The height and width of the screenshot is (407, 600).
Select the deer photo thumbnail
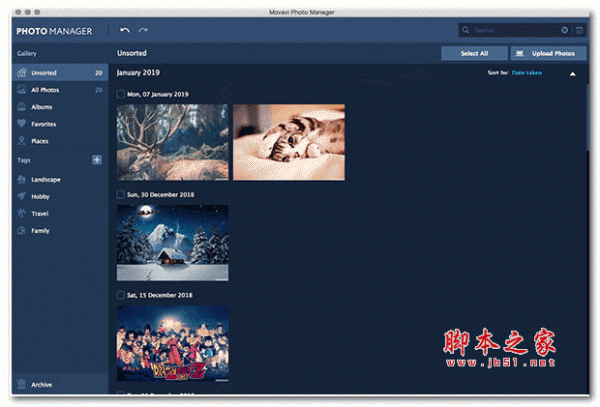tap(172, 142)
